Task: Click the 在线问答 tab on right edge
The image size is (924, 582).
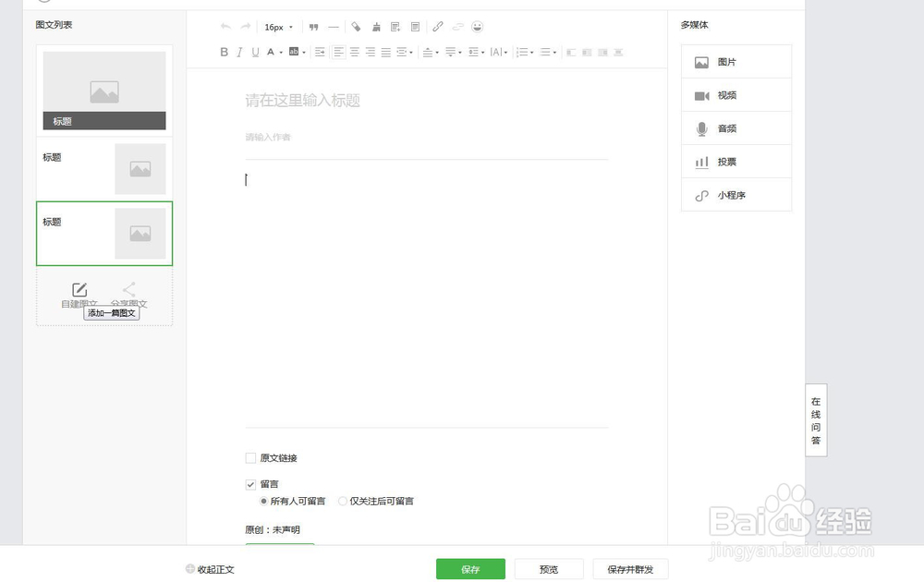Action: pos(816,420)
